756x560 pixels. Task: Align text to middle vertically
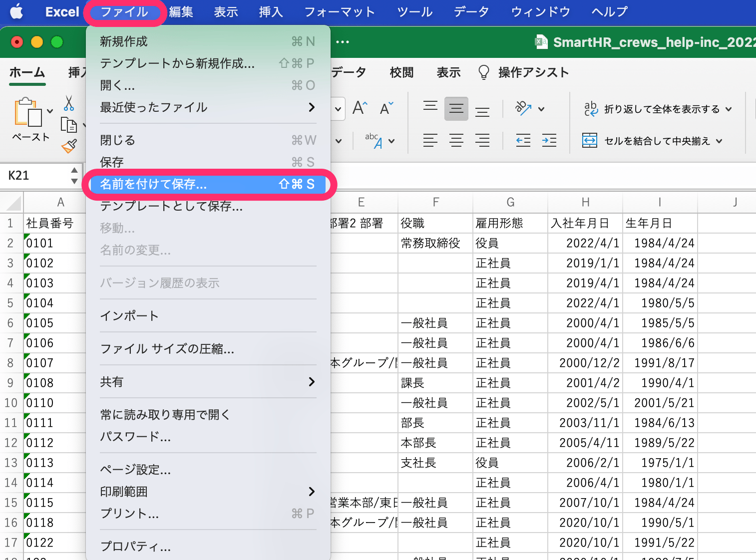456,108
